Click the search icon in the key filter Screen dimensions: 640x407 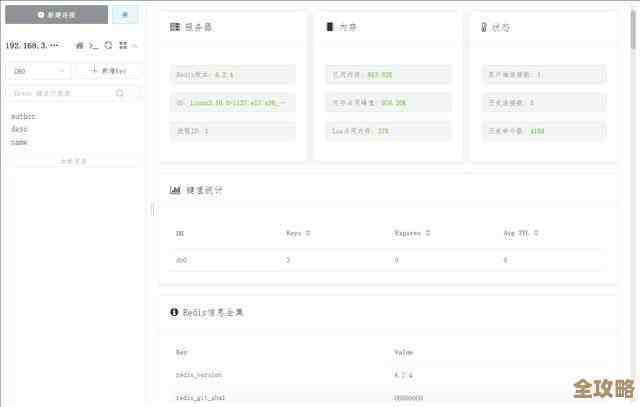tap(120, 93)
